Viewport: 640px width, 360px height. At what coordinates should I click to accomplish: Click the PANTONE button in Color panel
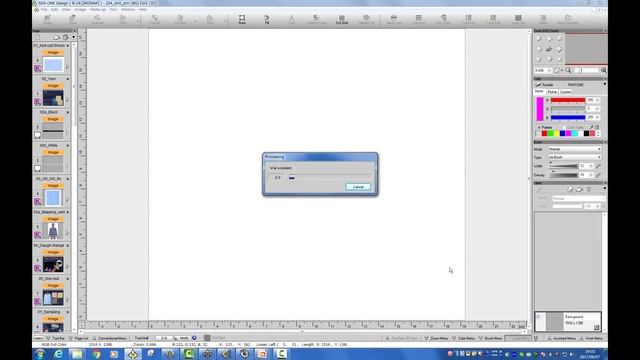pos(576,84)
